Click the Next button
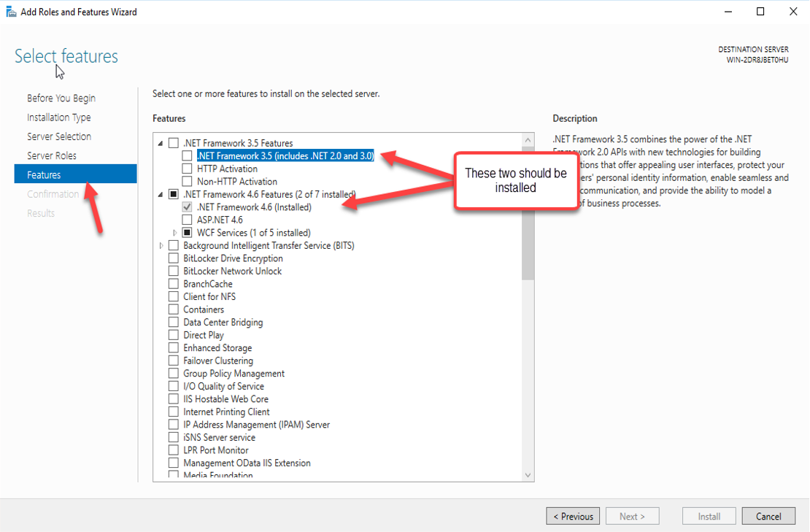The width and height of the screenshot is (810, 532). [632, 516]
